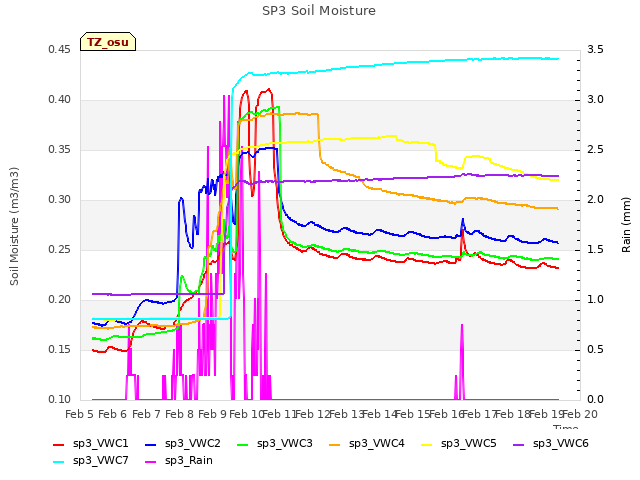Click the 0.20 soil moisture tick label
Viewport: 640px width, 480px height.
[x=60, y=299]
